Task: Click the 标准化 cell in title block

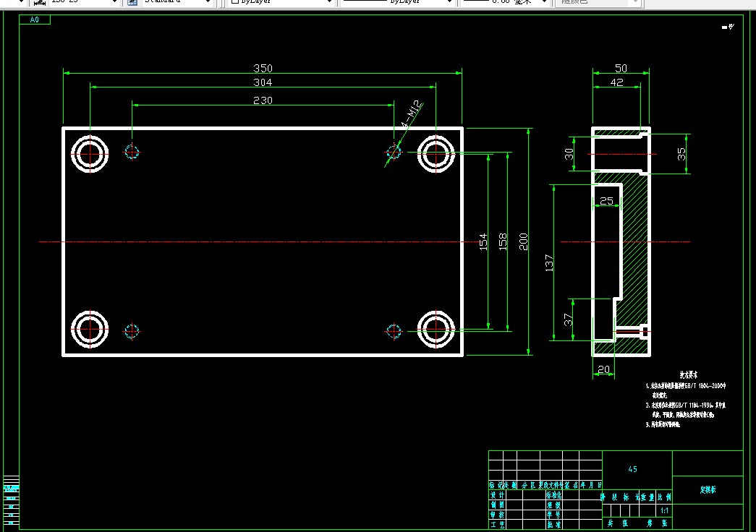Action: pyautogui.click(x=554, y=495)
